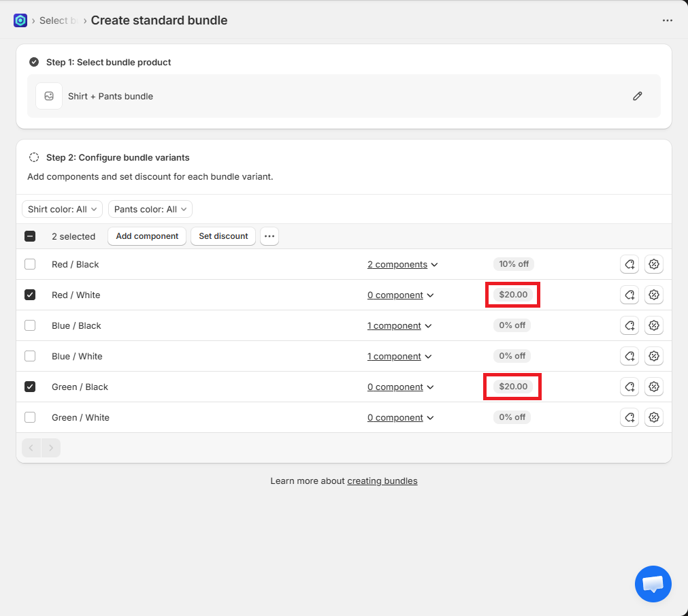Click add component icon in Blue / Black row
This screenshot has width=688, height=616.
coord(629,325)
